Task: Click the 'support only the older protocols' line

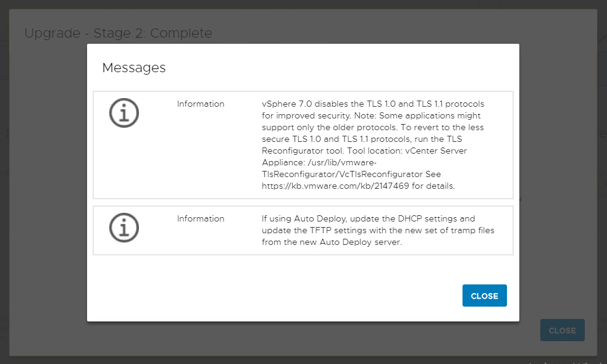Action: [x=372, y=127]
